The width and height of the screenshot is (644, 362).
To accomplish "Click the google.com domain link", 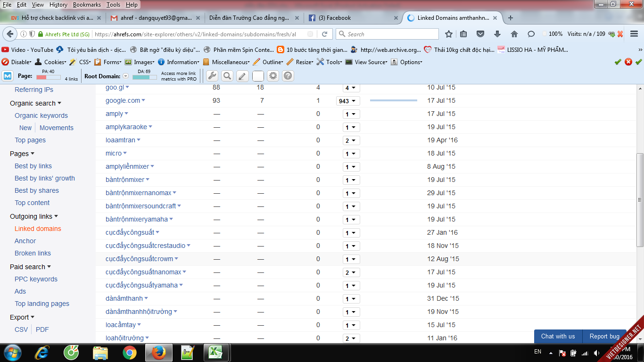I will (123, 100).
